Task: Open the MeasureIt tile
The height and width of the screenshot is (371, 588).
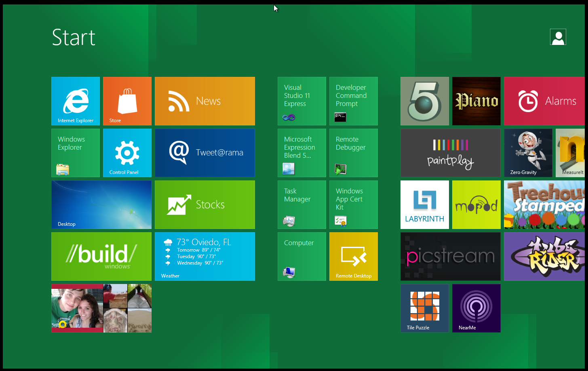Action: 570,153
